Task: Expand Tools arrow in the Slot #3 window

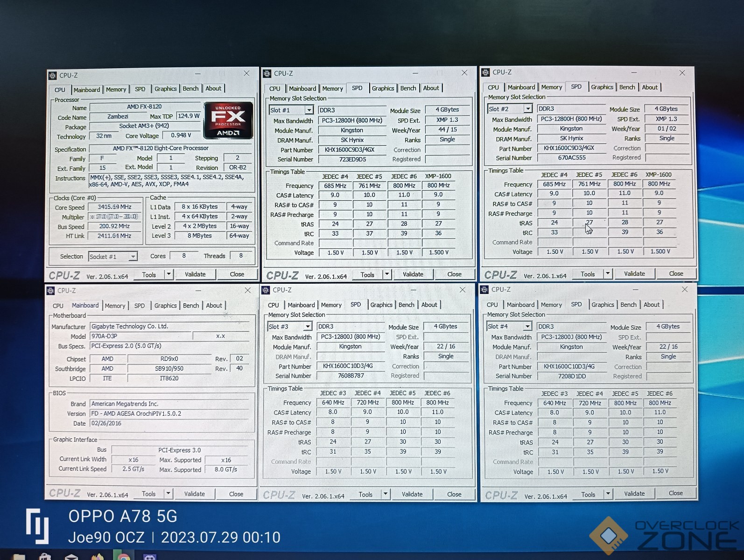Action: tap(386, 494)
